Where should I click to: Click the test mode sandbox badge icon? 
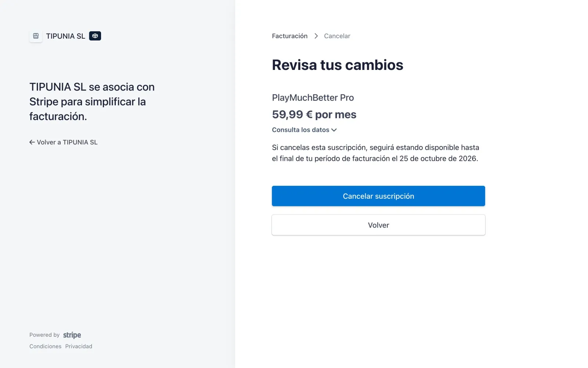click(95, 36)
